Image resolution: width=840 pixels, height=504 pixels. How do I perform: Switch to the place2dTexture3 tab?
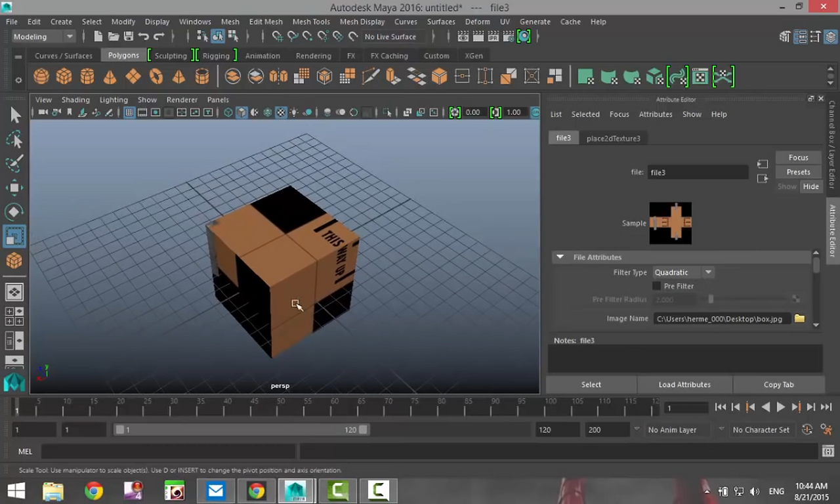click(613, 138)
